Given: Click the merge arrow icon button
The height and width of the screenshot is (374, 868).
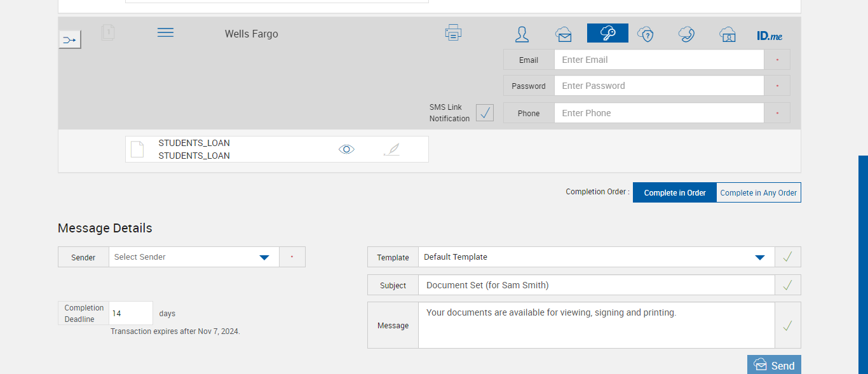Looking at the screenshot, I should click(x=70, y=40).
